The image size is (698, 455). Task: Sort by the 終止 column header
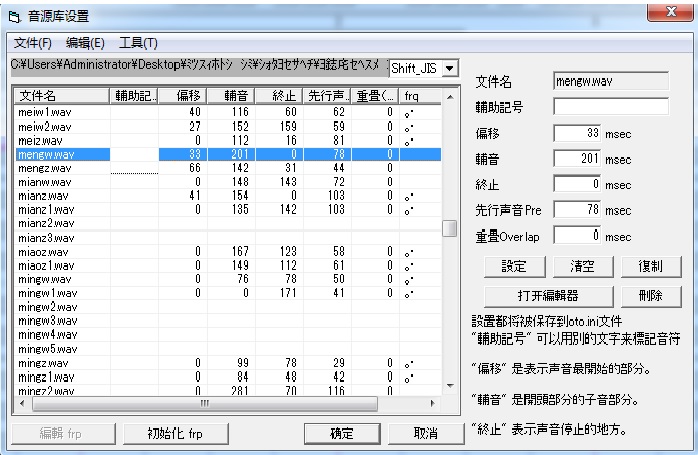pos(279,96)
